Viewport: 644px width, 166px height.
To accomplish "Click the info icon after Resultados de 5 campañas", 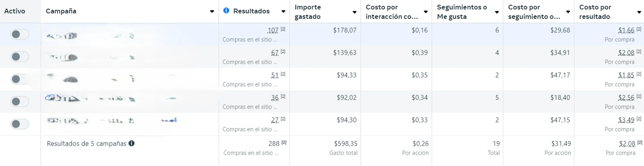I will (x=132, y=144).
